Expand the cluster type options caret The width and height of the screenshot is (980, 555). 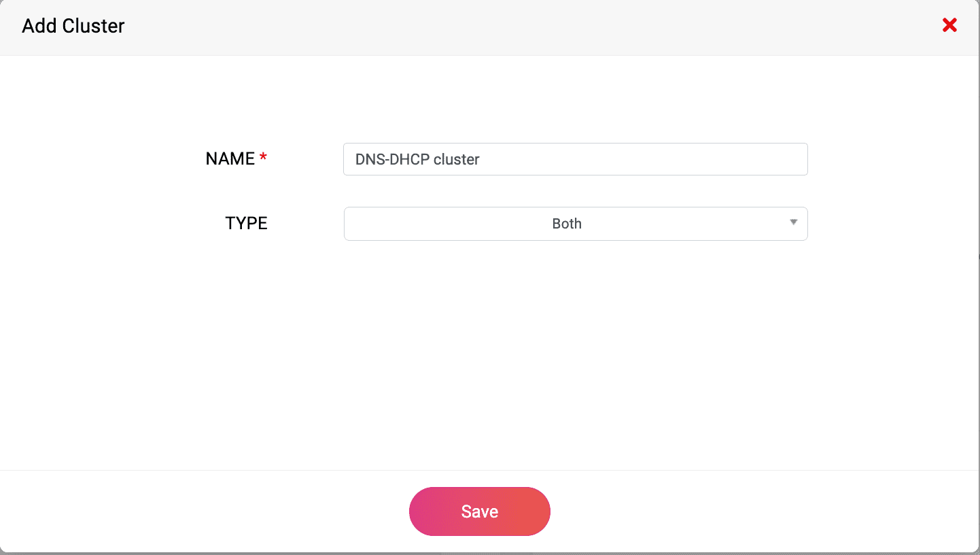793,222
